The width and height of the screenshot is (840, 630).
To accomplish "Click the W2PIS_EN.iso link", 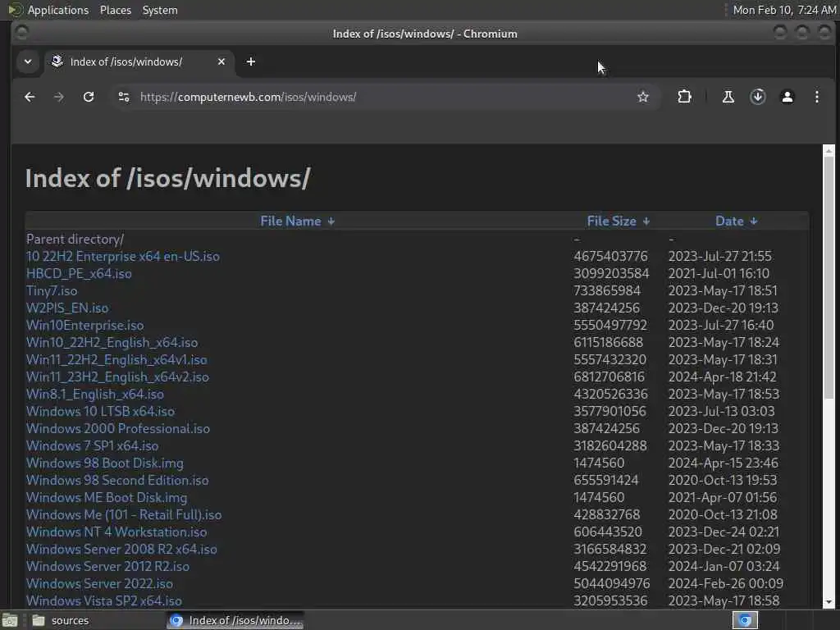I will (67, 308).
